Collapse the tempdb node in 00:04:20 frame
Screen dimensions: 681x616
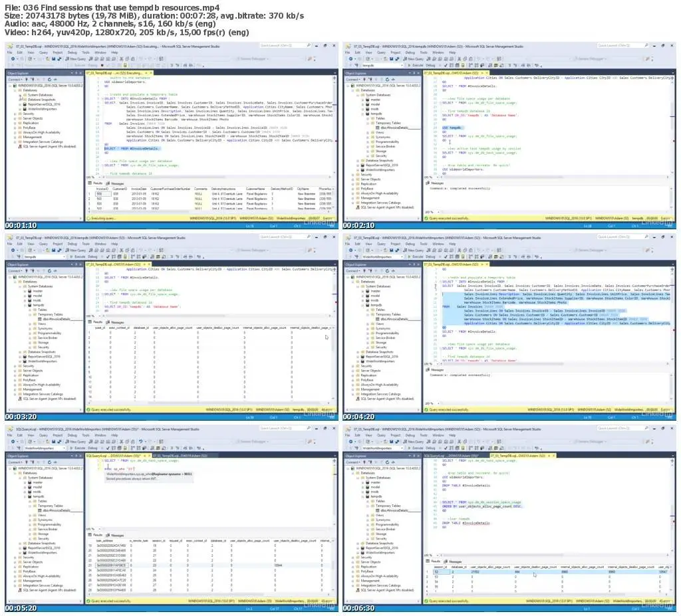(x=362, y=305)
